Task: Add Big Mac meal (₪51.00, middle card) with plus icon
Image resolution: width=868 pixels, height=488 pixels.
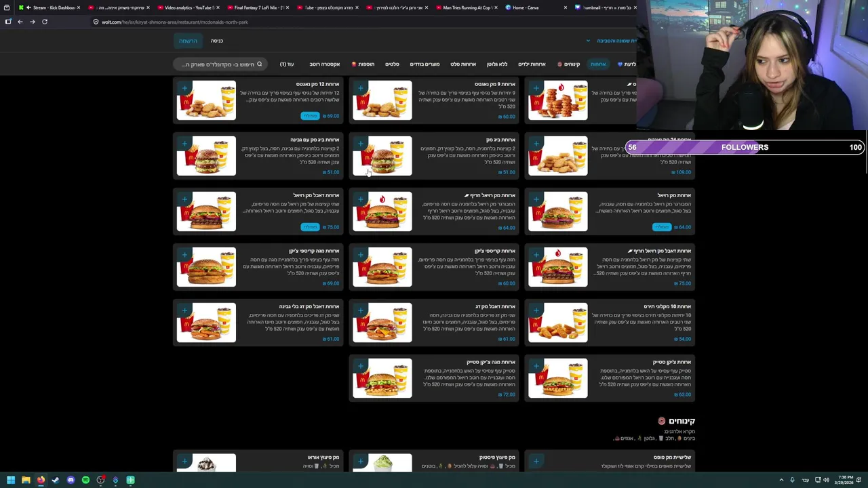Action: click(360, 144)
